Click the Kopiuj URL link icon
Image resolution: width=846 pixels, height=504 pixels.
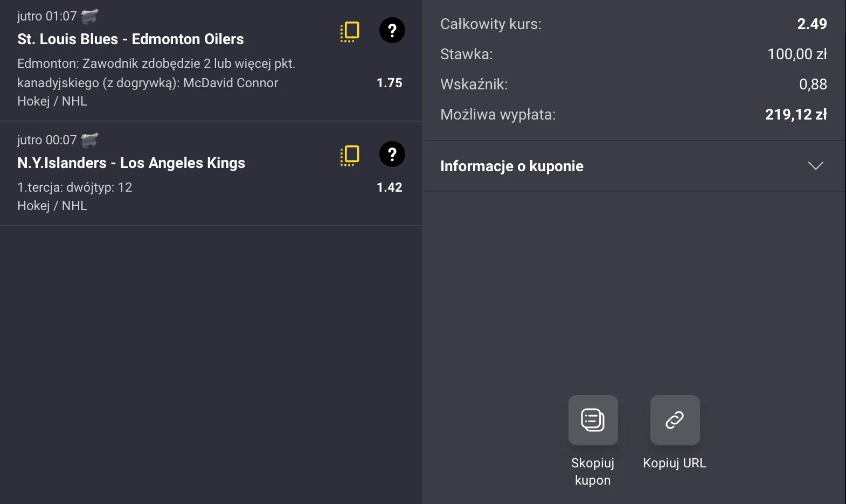(x=675, y=421)
